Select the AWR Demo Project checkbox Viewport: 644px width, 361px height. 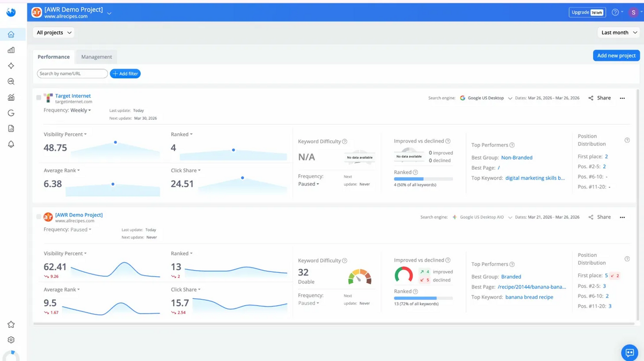click(x=39, y=217)
